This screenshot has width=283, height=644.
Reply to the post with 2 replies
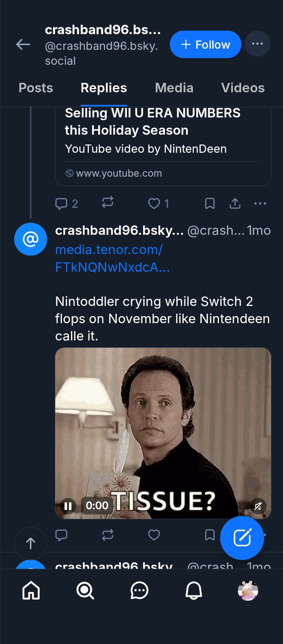[62, 203]
